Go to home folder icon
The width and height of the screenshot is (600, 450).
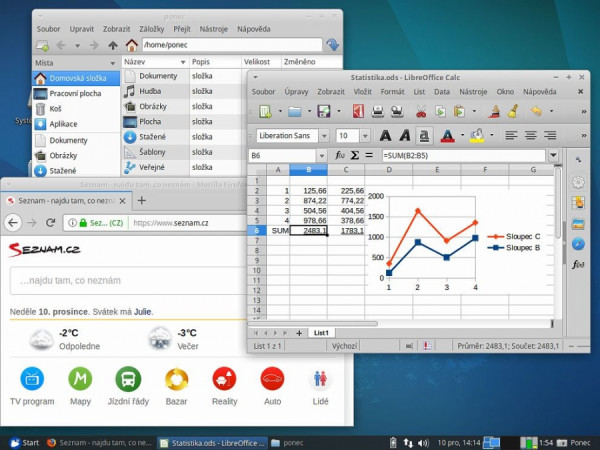132,45
